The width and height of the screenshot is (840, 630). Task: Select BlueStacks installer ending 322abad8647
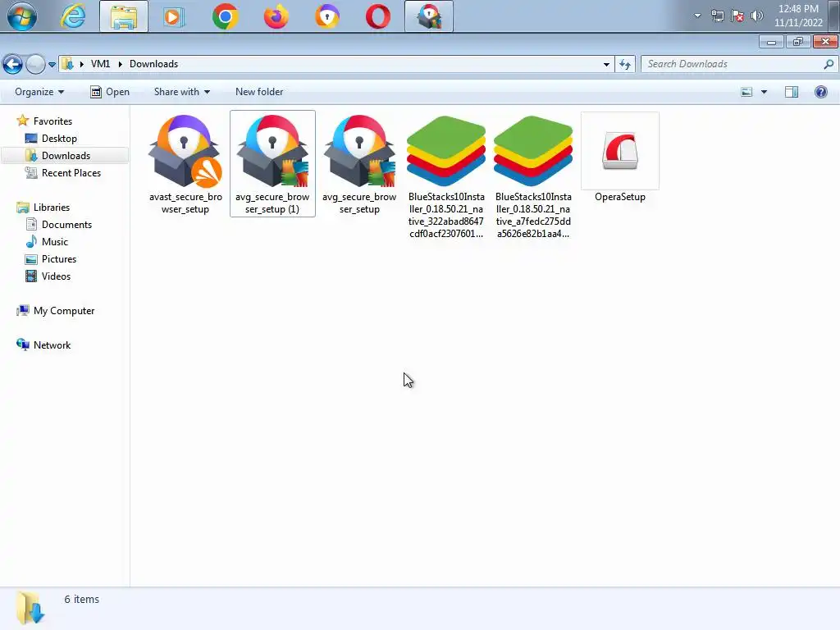coord(446,176)
